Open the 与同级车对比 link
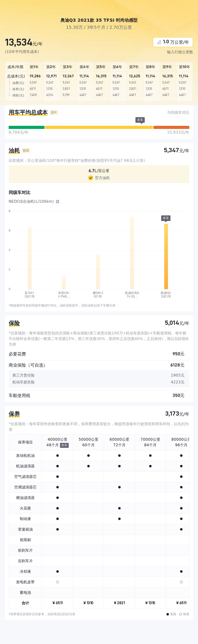The image size is (198, 644). tap(178, 112)
